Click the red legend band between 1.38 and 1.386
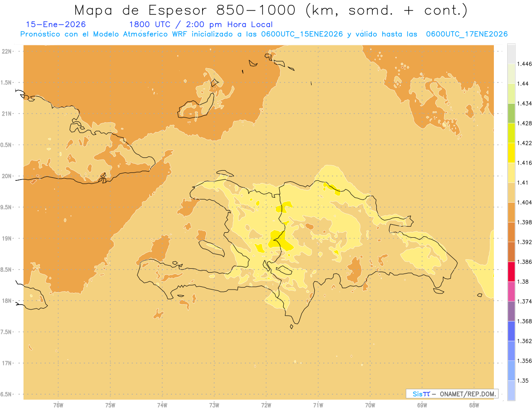Image resolution: width=532 pixels, height=411 pixels. pos(511,271)
